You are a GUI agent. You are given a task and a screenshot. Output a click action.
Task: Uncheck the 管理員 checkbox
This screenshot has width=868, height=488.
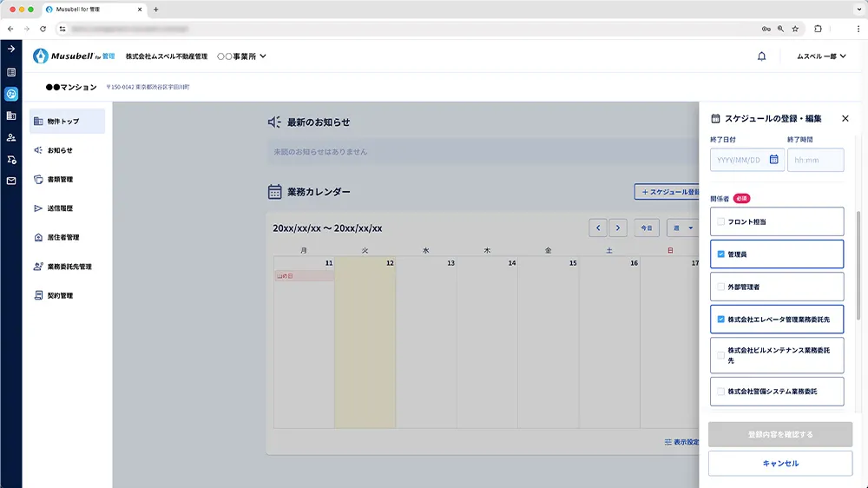(720, 254)
